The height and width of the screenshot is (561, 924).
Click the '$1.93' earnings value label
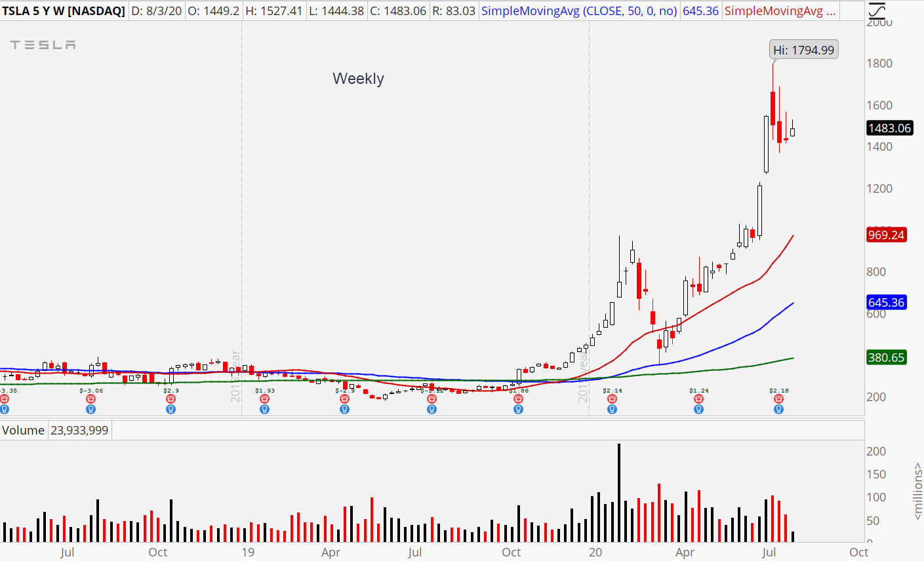(265, 391)
